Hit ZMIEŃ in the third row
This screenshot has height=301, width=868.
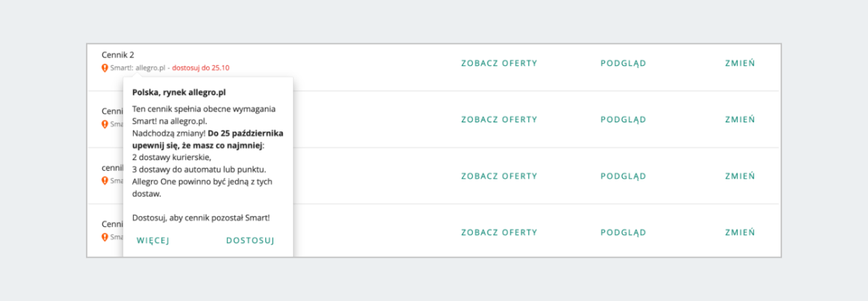[x=740, y=176]
